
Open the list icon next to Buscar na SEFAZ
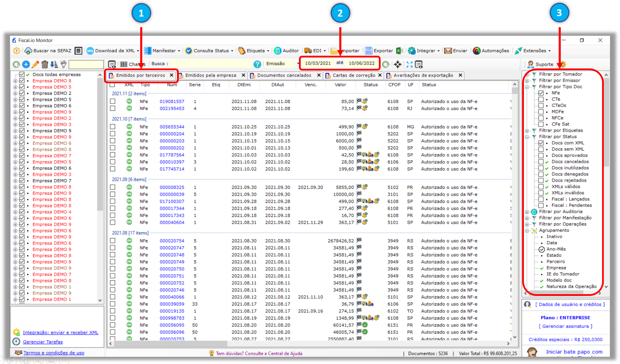79,51
